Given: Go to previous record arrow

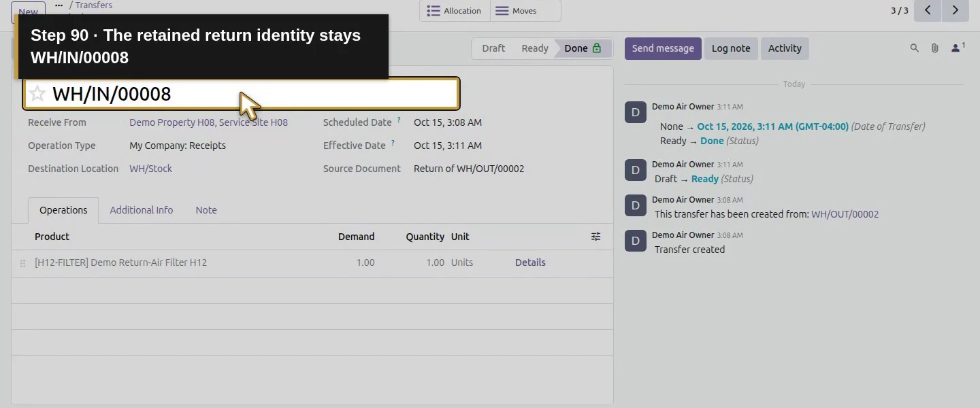Looking at the screenshot, I should pyautogui.click(x=928, y=10).
